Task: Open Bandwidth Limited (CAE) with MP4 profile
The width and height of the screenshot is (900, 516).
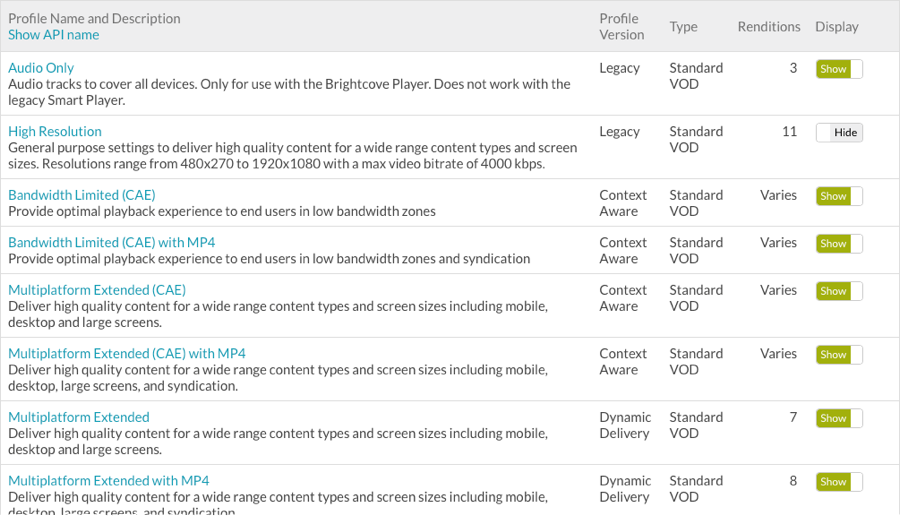Action: (111, 242)
